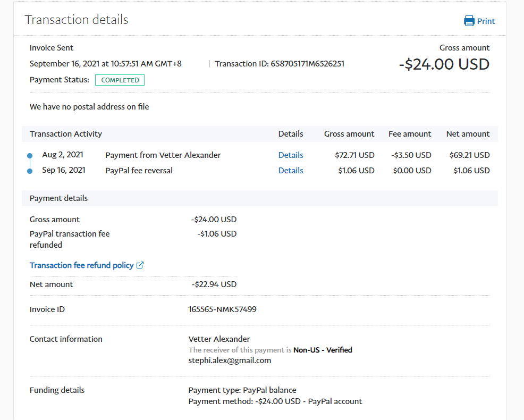Select the Payment from Vetter Alexander entry

(163, 155)
